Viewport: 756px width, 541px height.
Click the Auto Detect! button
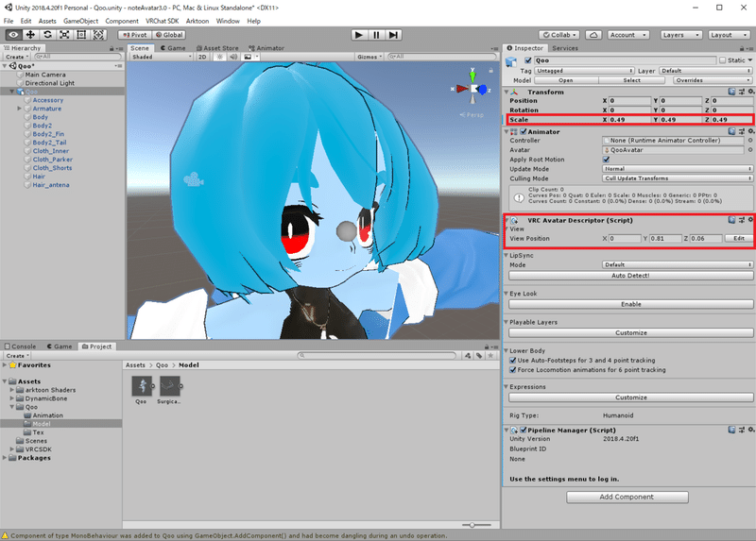pos(630,276)
